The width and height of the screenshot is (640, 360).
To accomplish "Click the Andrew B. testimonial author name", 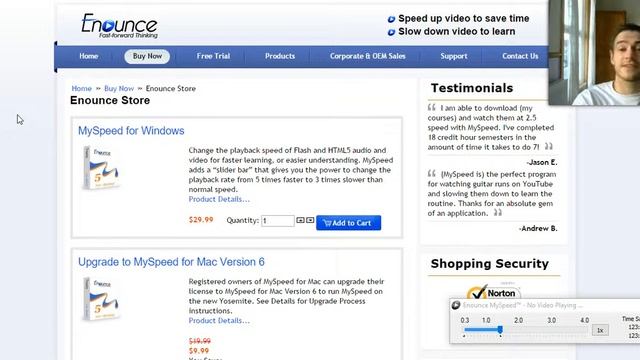I will pos(538,229).
